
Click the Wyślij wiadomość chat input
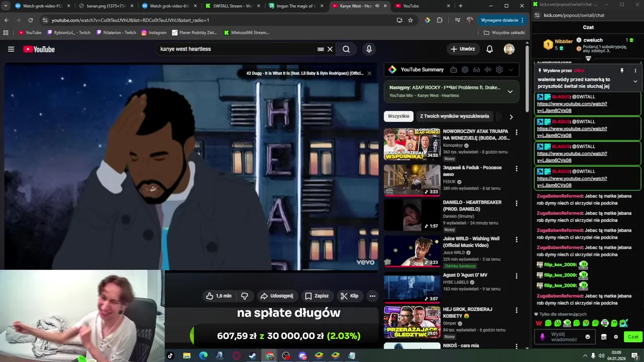tap(566, 337)
